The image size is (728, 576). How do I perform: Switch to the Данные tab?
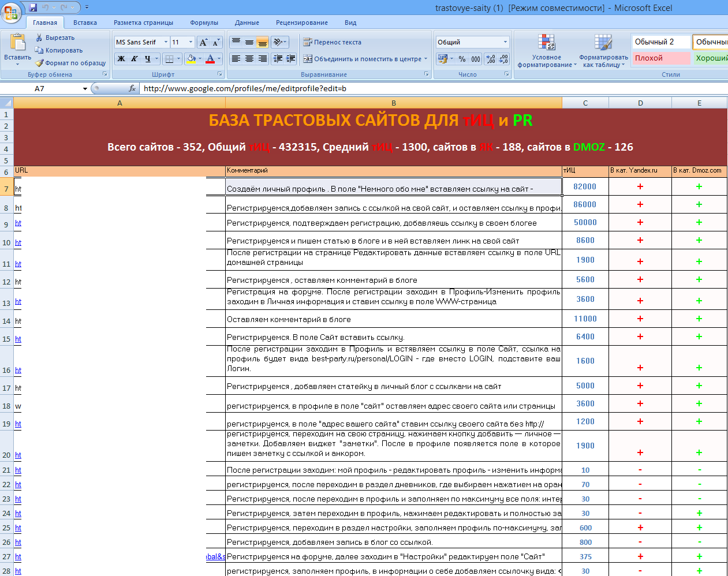tap(247, 23)
